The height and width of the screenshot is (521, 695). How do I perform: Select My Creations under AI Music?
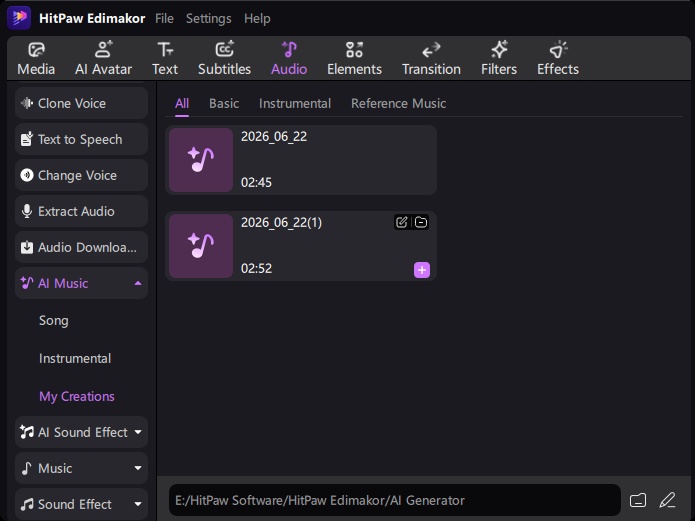77,396
